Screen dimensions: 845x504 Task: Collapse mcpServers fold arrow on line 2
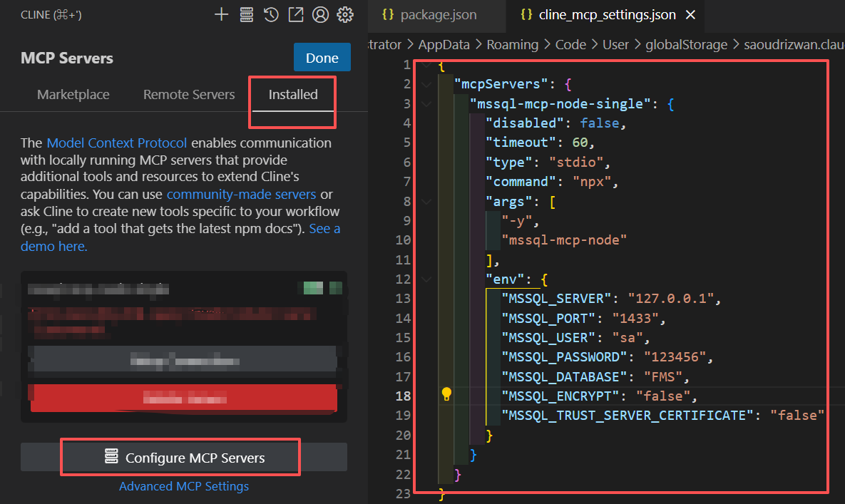426,85
